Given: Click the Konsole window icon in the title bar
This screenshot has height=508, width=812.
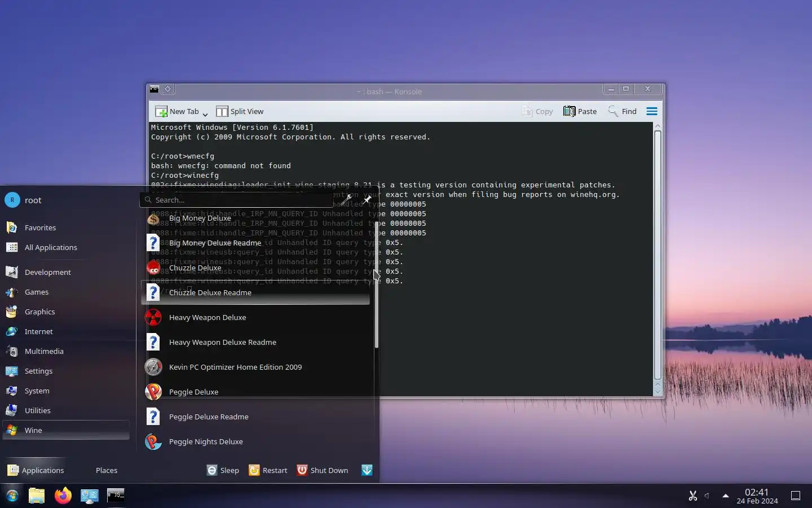Looking at the screenshot, I should 154,89.
